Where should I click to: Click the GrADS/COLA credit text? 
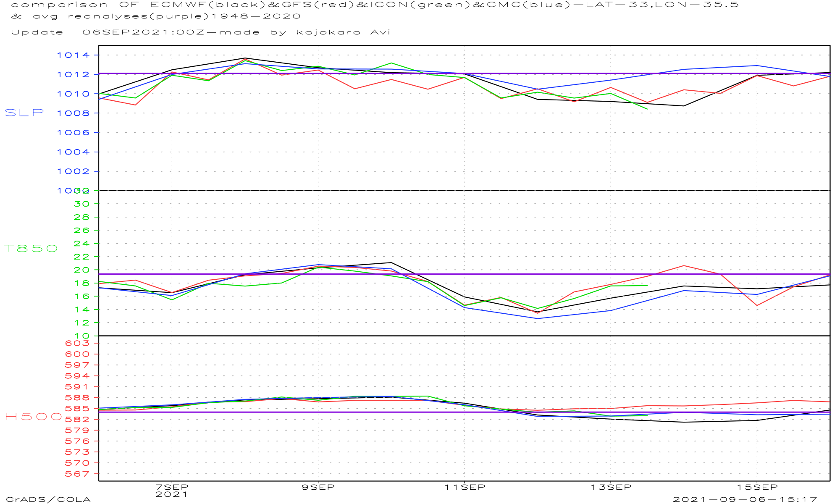[x=48, y=499]
